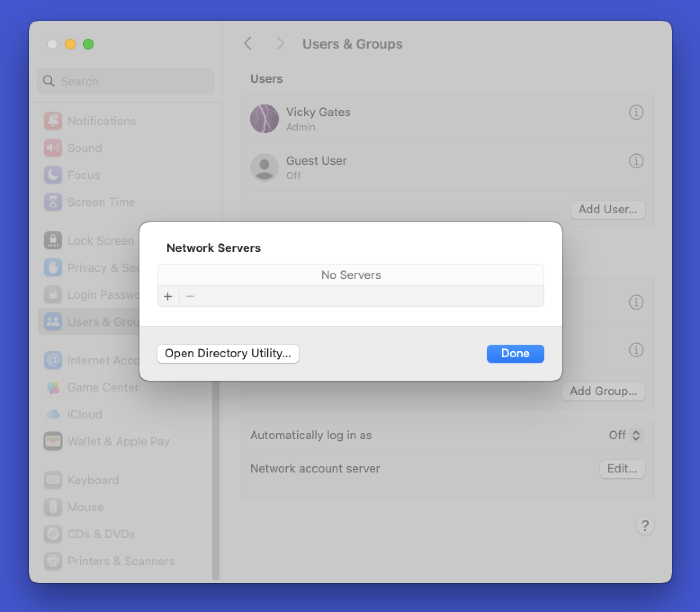Image resolution: width=700 pixels, height=612 pixels.
Task: Open Focus settings in the sidebar
Action: click(84, 175)
